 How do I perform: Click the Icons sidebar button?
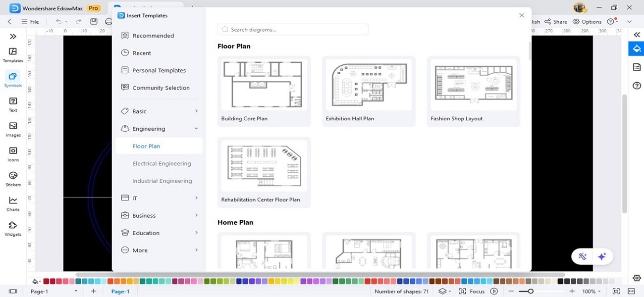click(13, 154)
